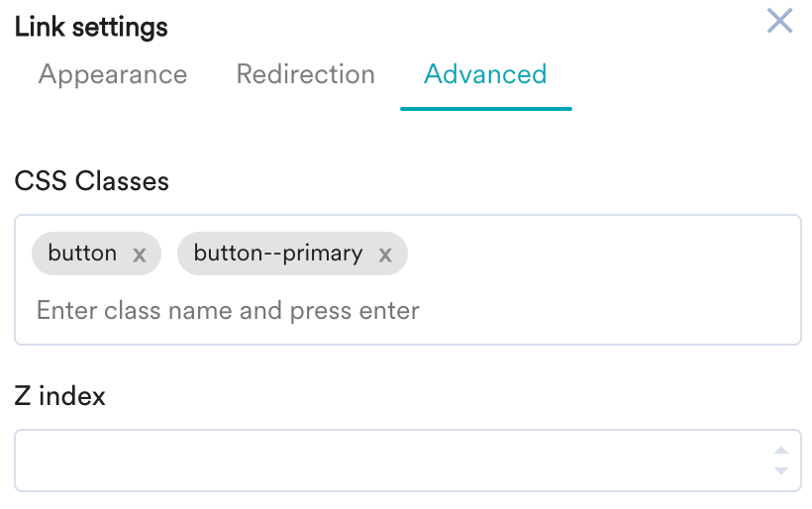Remove the "button" class tag
The height and width of the screenshot is (509, 812).
pos(140,254)
